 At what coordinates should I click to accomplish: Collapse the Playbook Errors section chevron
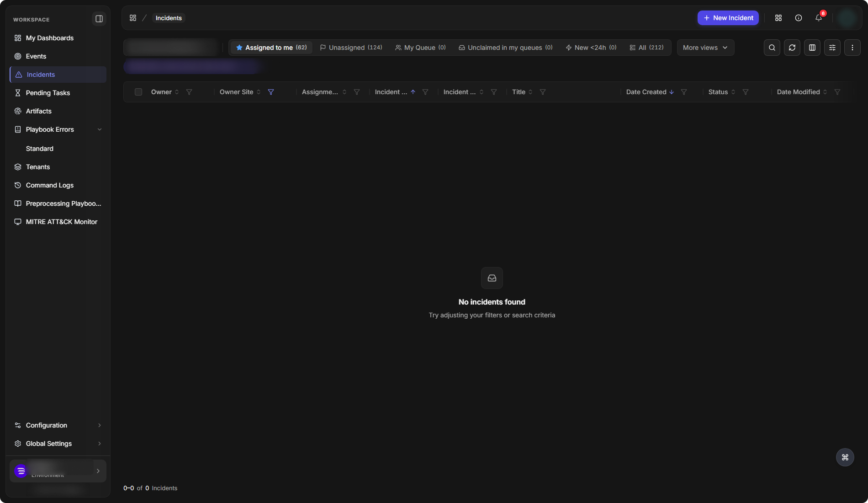100,129
